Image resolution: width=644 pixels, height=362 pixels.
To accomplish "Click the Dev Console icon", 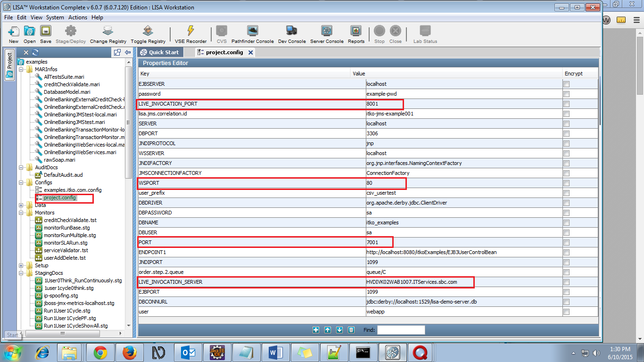I will [292, 31].
